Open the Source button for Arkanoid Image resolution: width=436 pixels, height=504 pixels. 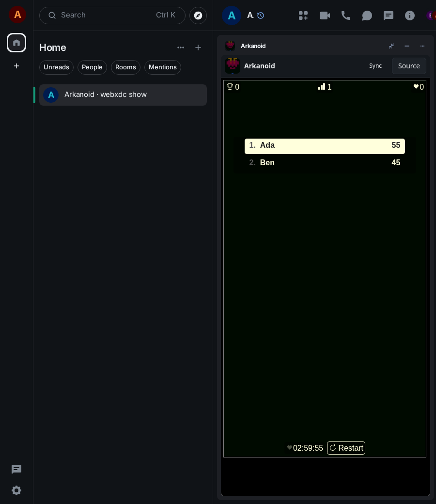[x=409, y=66]
